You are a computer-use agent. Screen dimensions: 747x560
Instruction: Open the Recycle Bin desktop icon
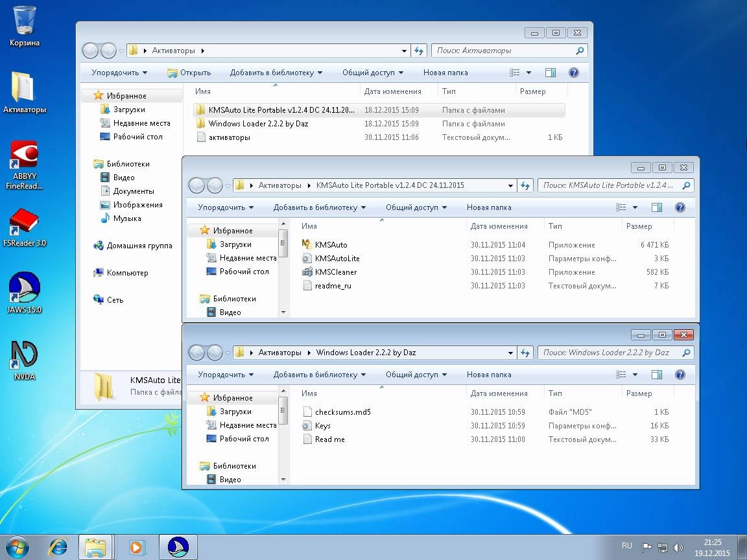(x=24, y=26)
